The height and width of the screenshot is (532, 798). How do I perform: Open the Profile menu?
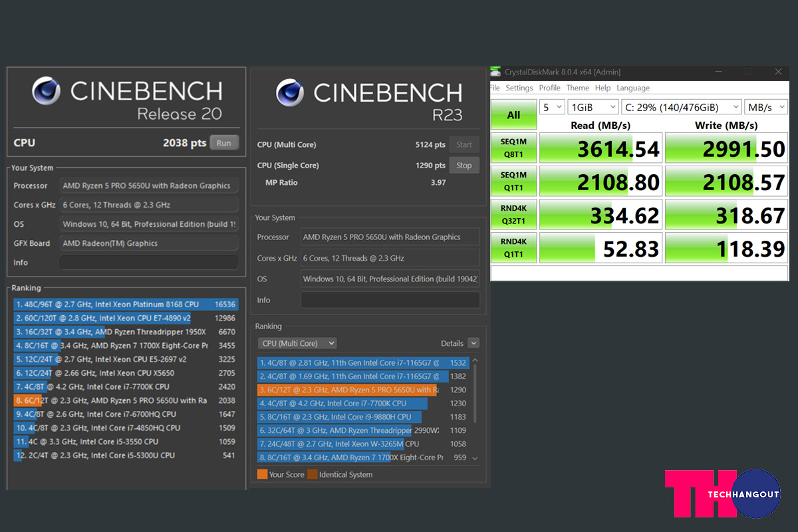[x=550, y=88]
